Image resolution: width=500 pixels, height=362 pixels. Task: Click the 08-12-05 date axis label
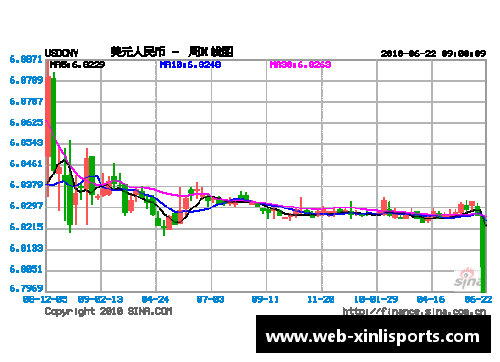tap(45, 299)
